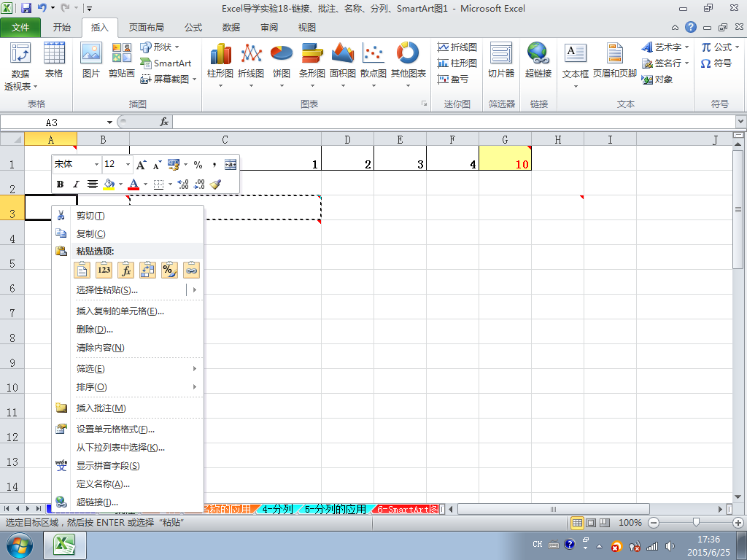The width and height of the screenshot is (747, 560).
Task: Click the SmartArt button in ribbon
Action: pos(166,63)
